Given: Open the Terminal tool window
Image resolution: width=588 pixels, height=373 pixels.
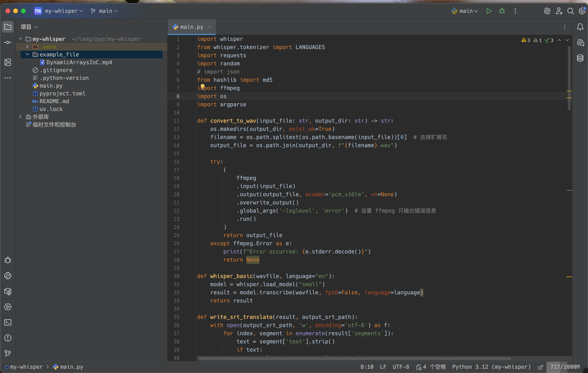Looking at the screenshot, I should 8,322.
